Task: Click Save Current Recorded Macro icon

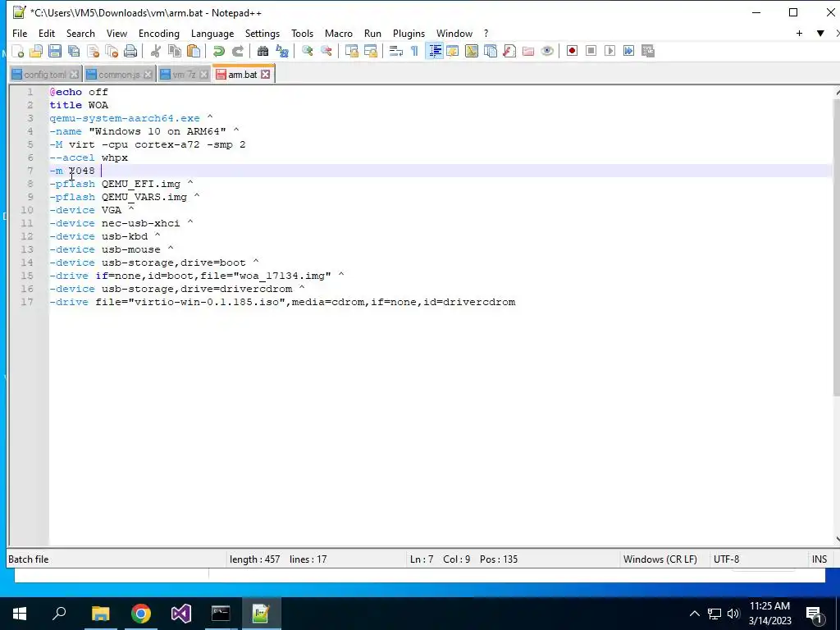Action: pos(648,51)
